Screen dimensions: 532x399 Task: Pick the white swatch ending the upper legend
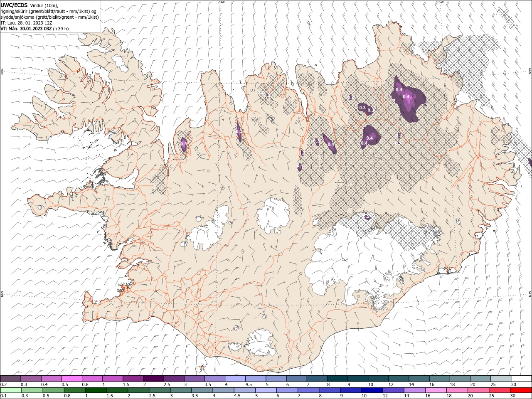click(521, 379)
